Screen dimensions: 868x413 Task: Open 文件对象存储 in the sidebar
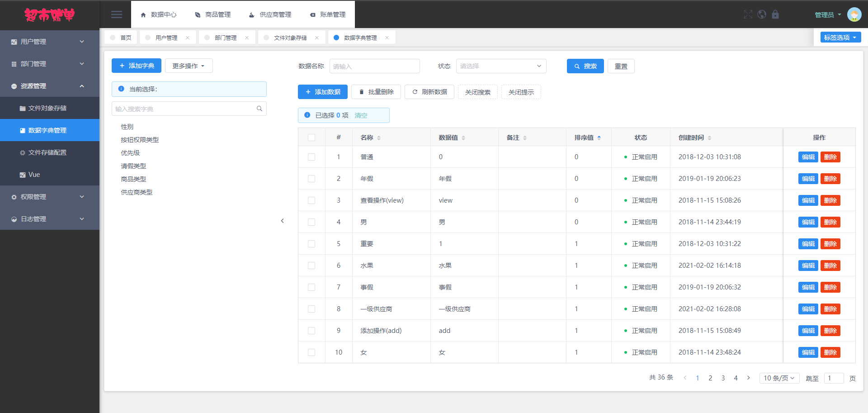click(50, 108)
